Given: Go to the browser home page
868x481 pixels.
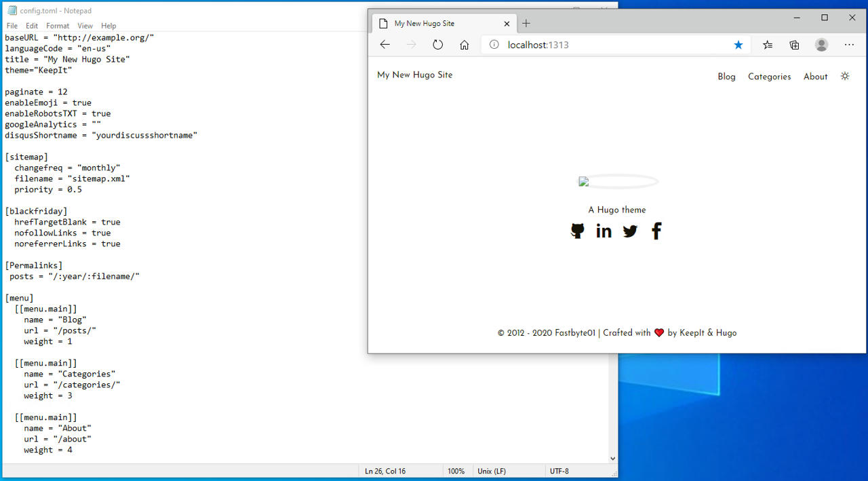Looking at the screenshot, I should (464, 45).
